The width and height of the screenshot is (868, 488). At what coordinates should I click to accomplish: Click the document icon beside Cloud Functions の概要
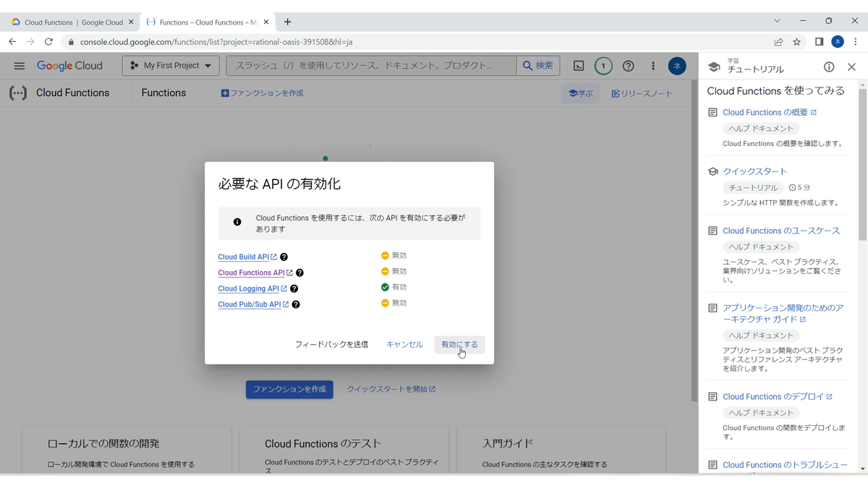[712, 113]
